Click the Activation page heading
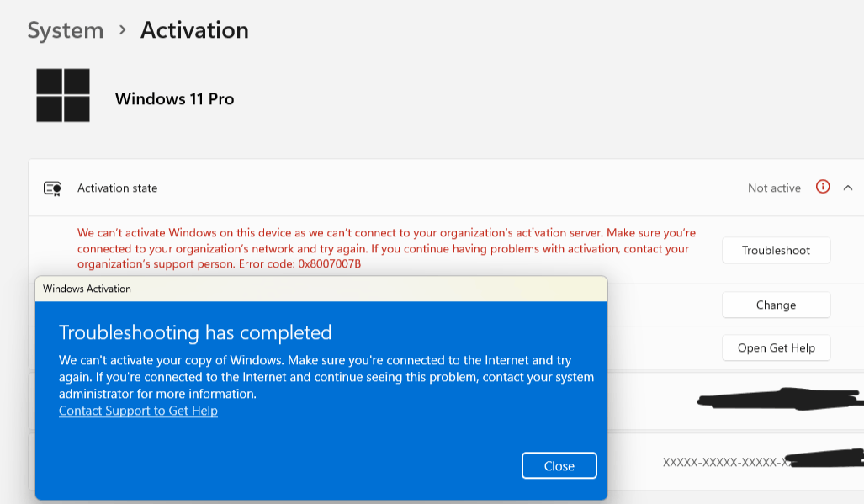The image size is (864, 504). (x=194, y=30)
